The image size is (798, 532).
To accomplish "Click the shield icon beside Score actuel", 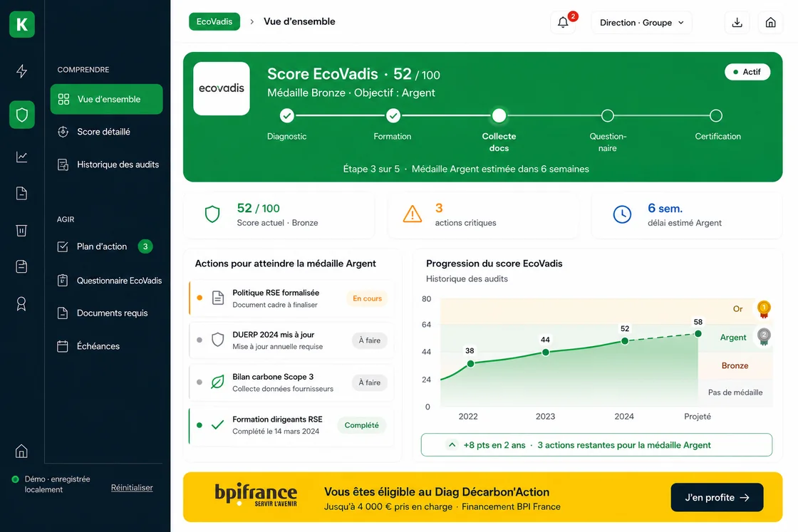I will pos(212,214).
